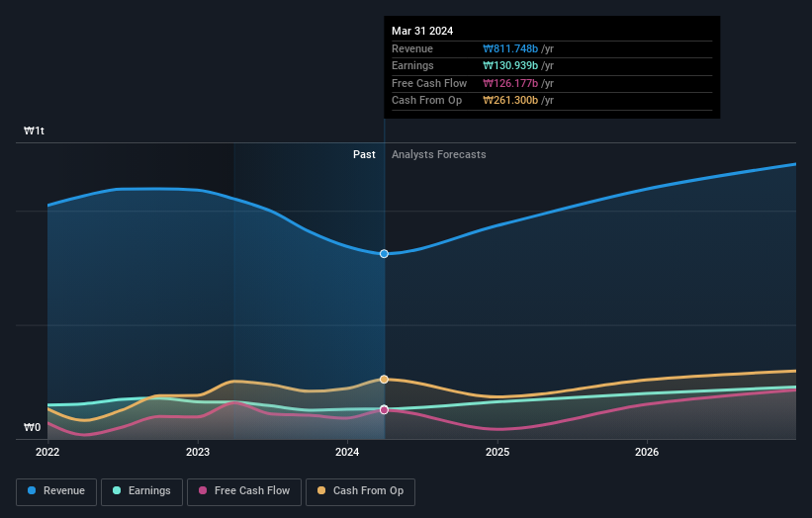Click the 2023 x-axis label

coord(198,452)
